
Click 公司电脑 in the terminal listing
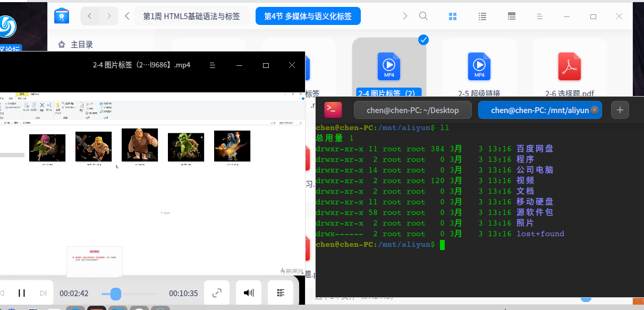click(x=535, y=170)
